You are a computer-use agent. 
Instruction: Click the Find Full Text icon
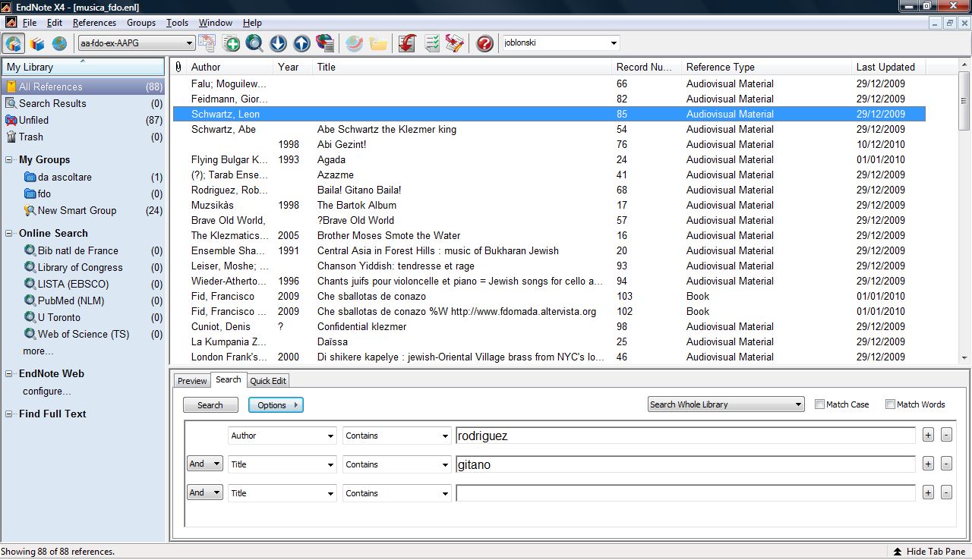[x=325, y=43]
